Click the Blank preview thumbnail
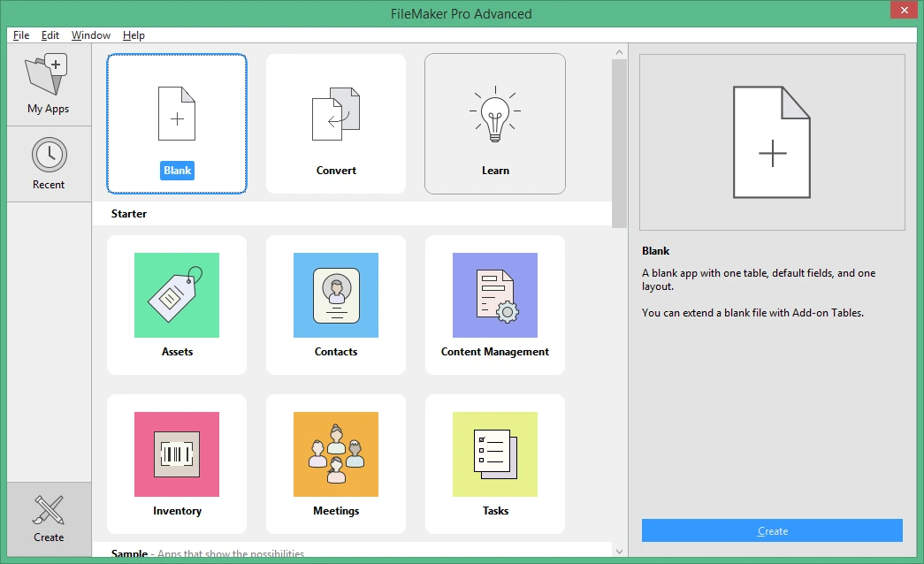The height and width of the screenshot is (564, 924). [x=772, y=142]
